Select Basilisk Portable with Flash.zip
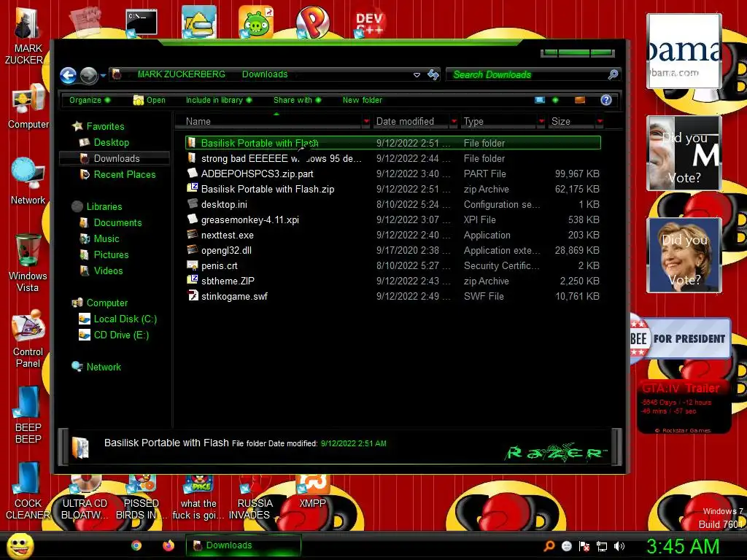The image size is (747, 560). tap(393, 189)
